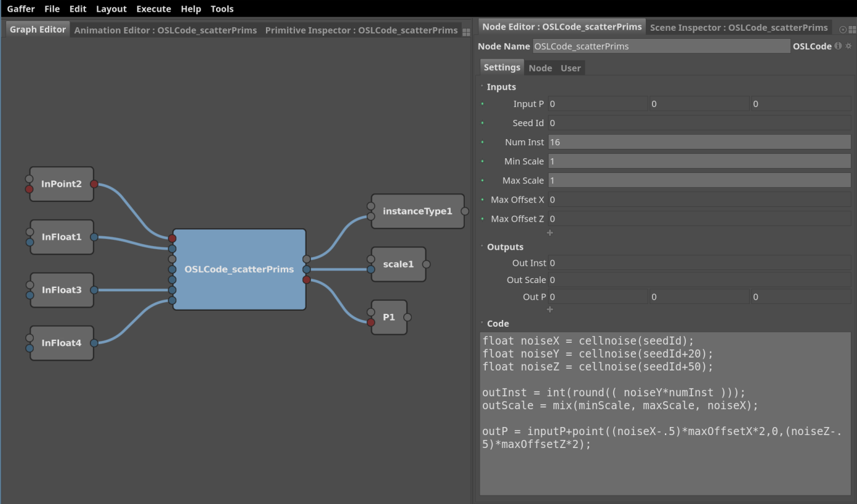This screenshot has height=504, width=857.
Task: Add a new output with the plus button
Action: pyautogui.click(x=550, y=309)
